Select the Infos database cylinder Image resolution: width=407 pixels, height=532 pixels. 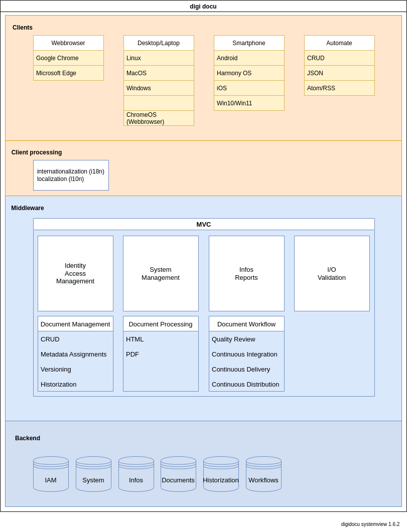[x=136, y=474]
